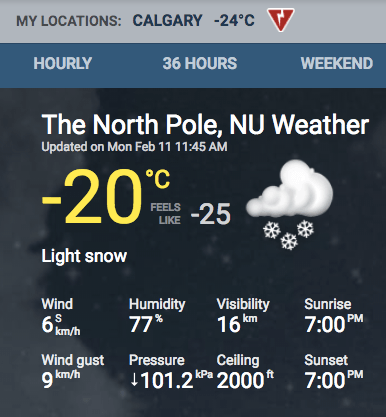Image resolution: width=386 pixels, height=417 pixels.
Task: Click the My Locations label
Action: coord(69,21)
